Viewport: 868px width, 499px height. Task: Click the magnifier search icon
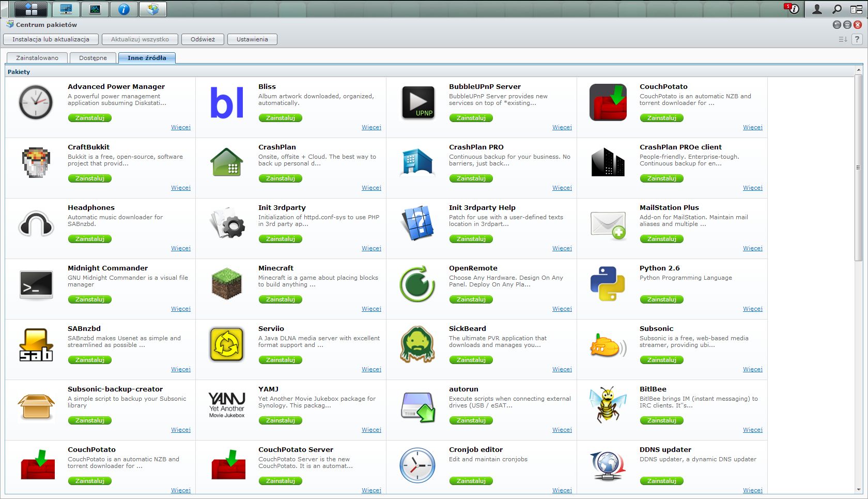[x=836, y=9]
